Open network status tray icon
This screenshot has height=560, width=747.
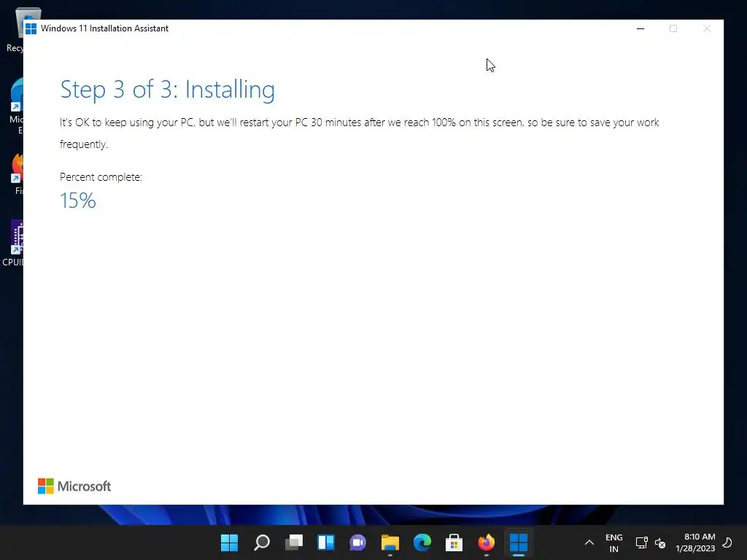coord(641,542)
